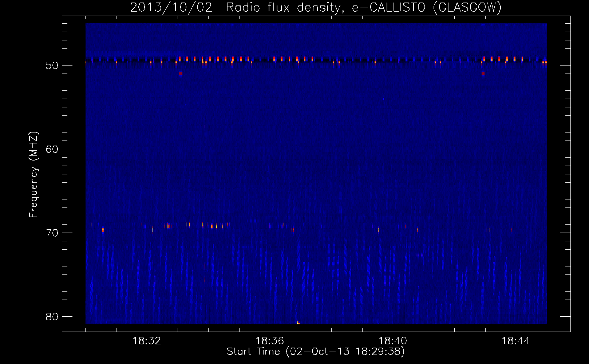Click the 70 frequency tick label
589x364 pixels.
pyautogui.click(x=52, y=233)
